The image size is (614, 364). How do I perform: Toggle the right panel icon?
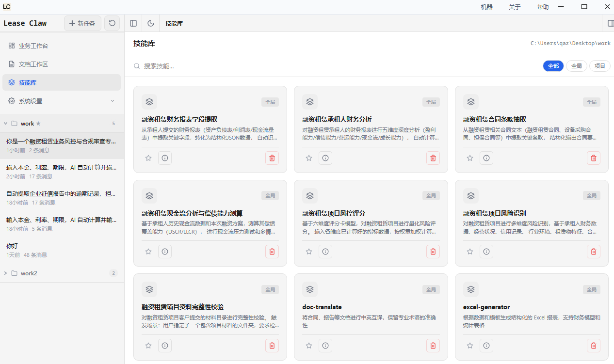[x=611, y=23]
